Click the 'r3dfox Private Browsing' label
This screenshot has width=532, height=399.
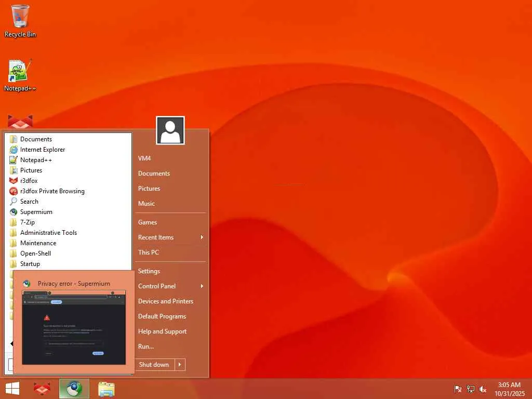click(x=52, y=191)
